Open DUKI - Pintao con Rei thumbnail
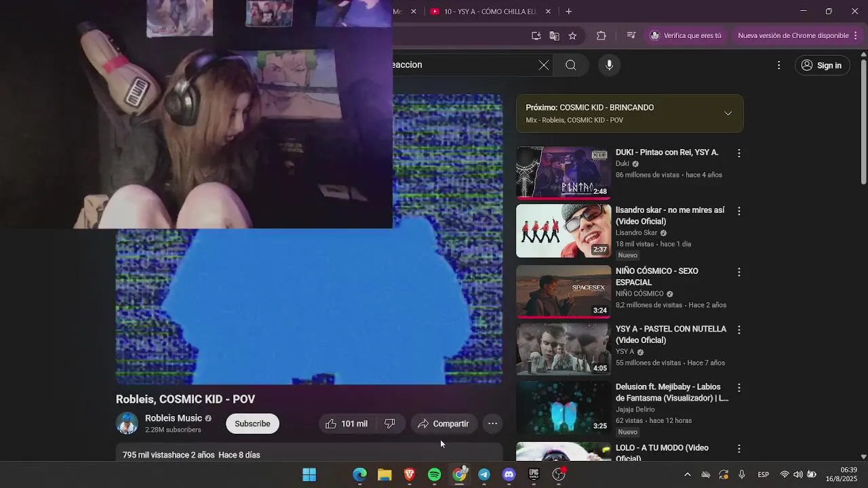868x488 pixels. pyautogui.click(x=564, y=173)
